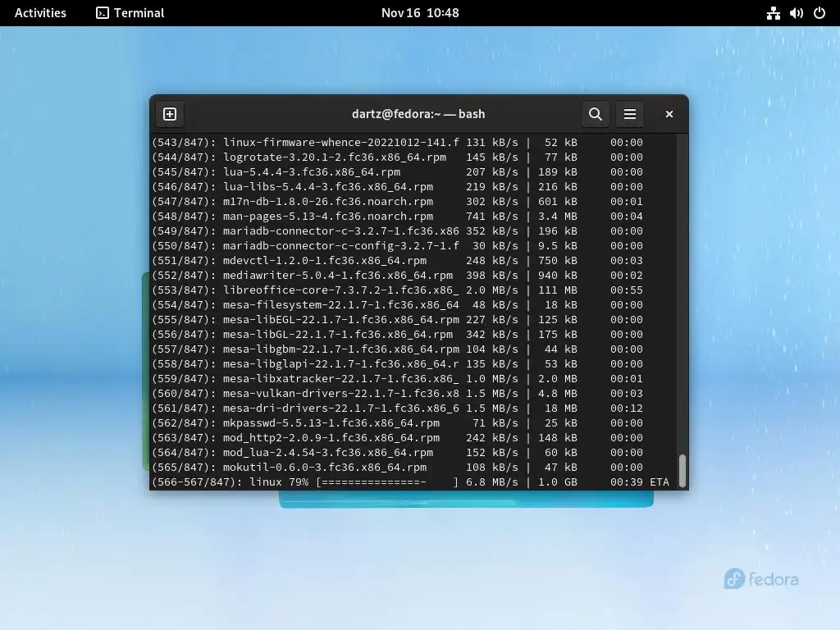840x630 pixels.
Task: Close the terminal window
Action: click(669, 114)
